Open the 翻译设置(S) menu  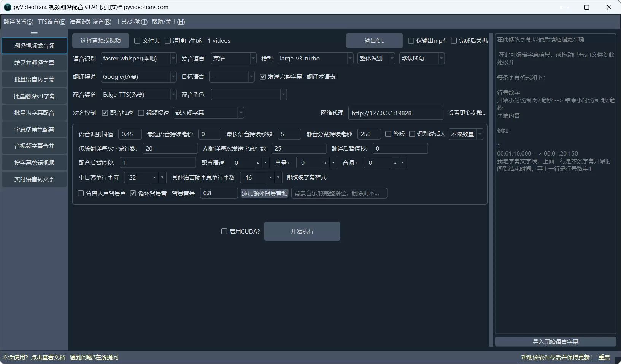click(x=18, y=22)
